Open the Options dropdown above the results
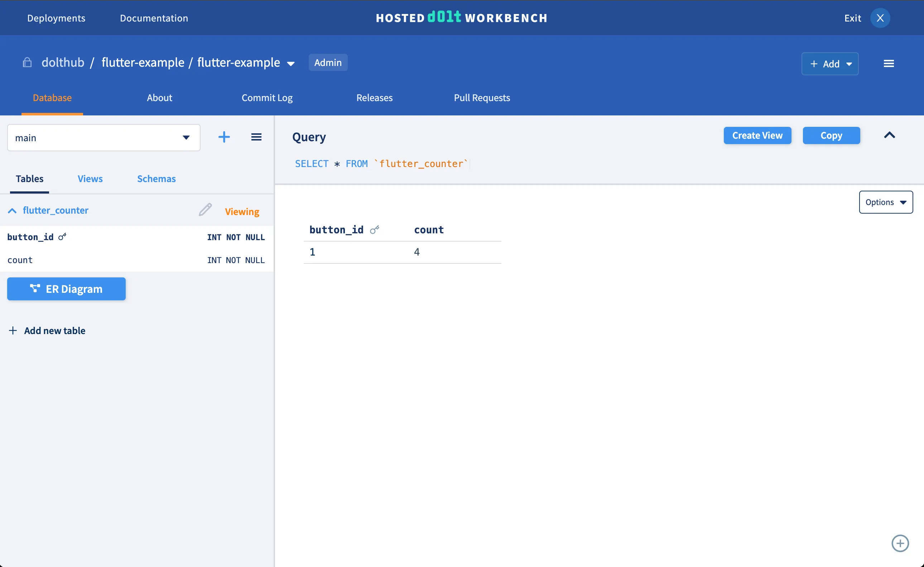 (x=885, y=202)
